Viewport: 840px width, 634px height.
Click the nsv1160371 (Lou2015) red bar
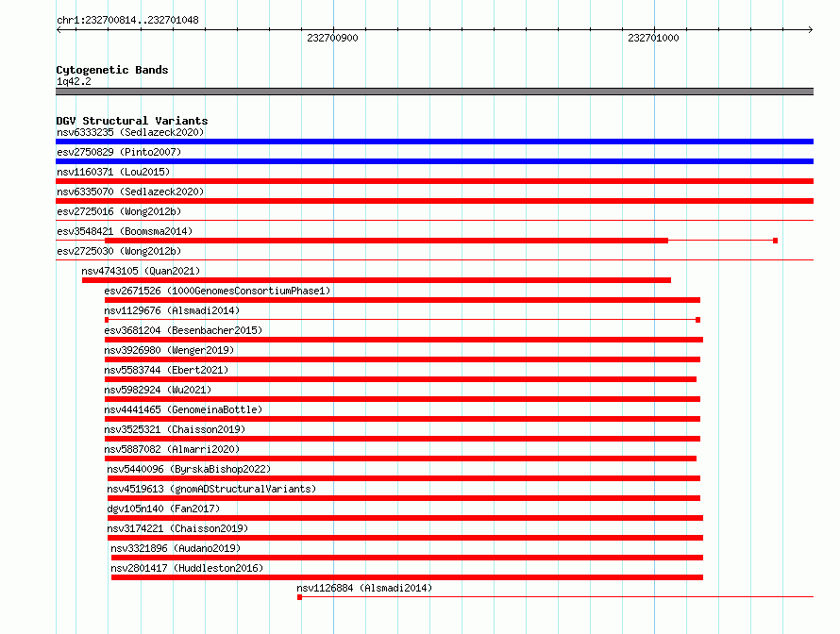434,181
